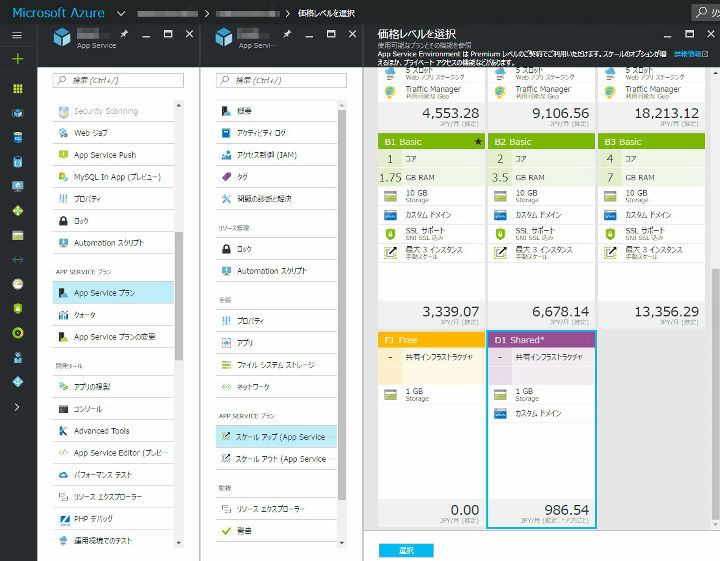
Task: Open 概要 item in second blade
Action: point(276,111)
